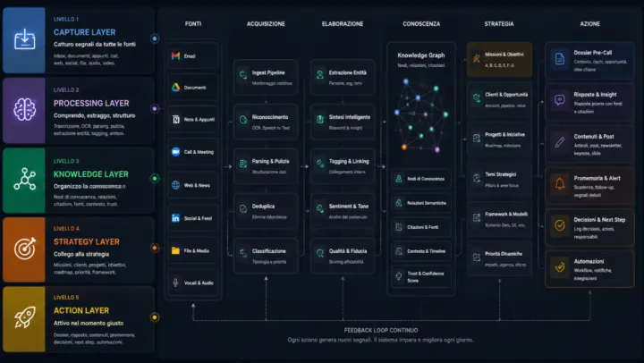Click the PROCESSING LAYER title text
Image resolution: width=644 pixels, height=363 pixels.
click(91, 103)
